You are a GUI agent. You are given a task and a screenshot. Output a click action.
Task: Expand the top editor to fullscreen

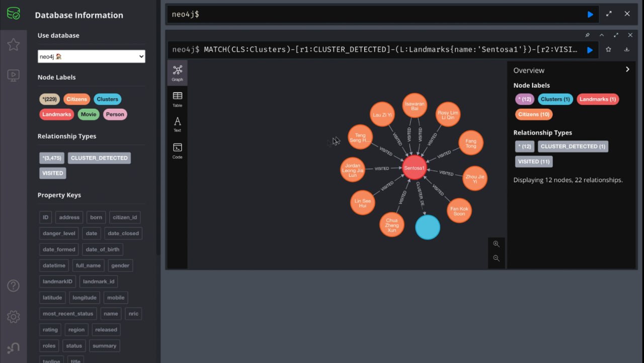point(609,14)
